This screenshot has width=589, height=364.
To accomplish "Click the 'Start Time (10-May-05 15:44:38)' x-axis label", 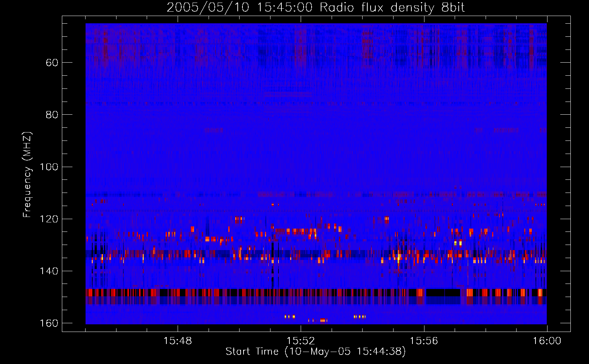I will 316,352.
